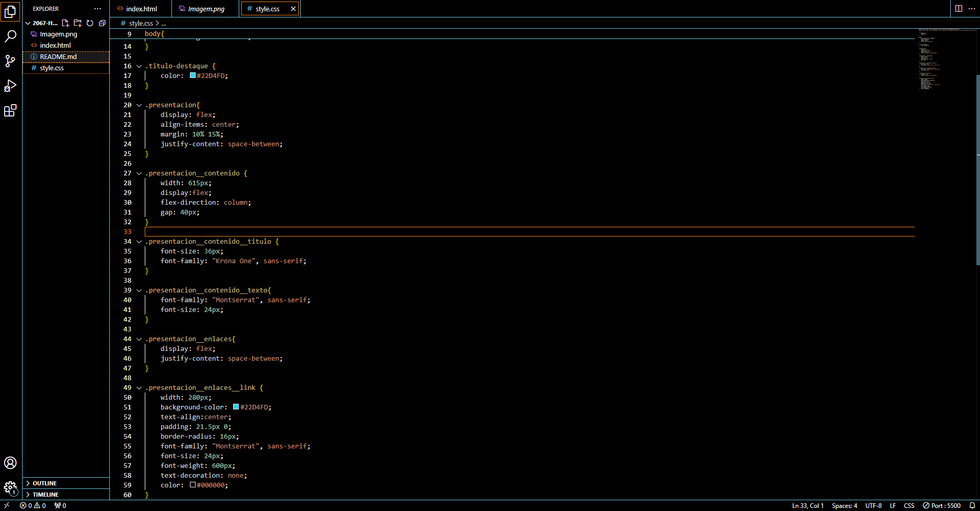Change file encoding UTF-8
This screenshot has height=511, width=980.
pyautogui.click(x=873, y=505)
